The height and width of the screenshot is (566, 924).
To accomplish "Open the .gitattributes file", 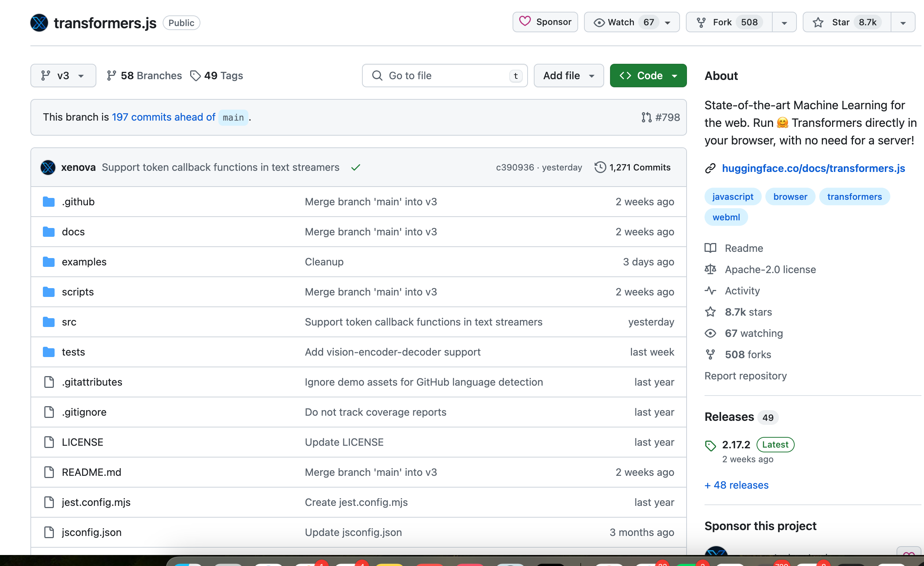I will pos(92,382).
